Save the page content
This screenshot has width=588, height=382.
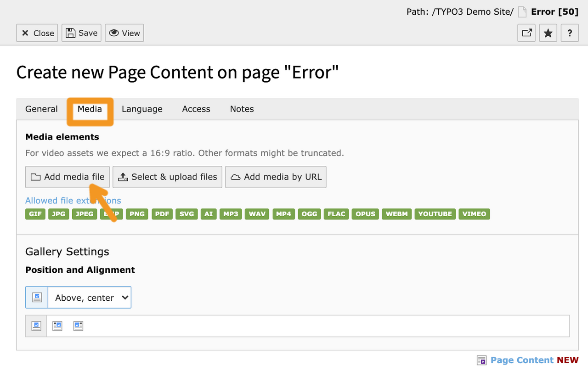coord(81,33)
